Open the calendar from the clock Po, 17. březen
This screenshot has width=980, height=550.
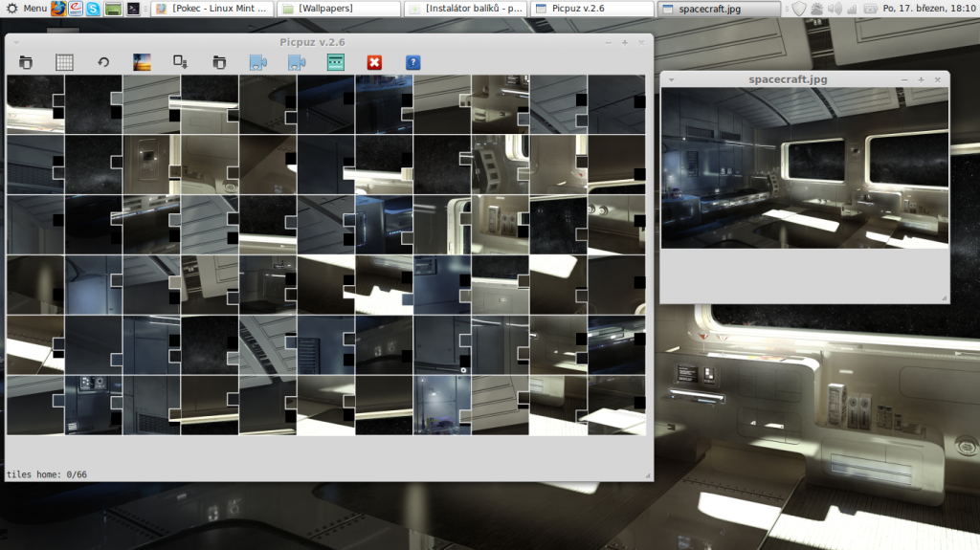coord(929,8)
